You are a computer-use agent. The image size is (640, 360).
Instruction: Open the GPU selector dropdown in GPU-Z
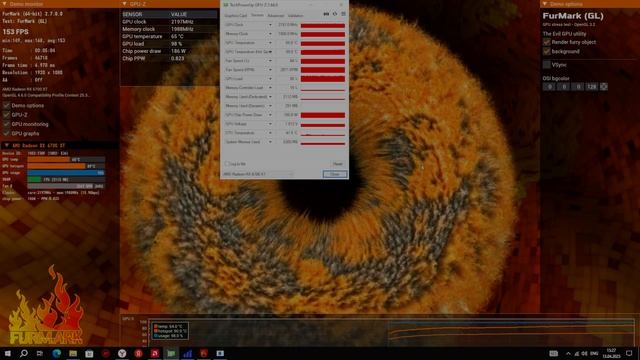pyautogui.click(x=258, y=174)
